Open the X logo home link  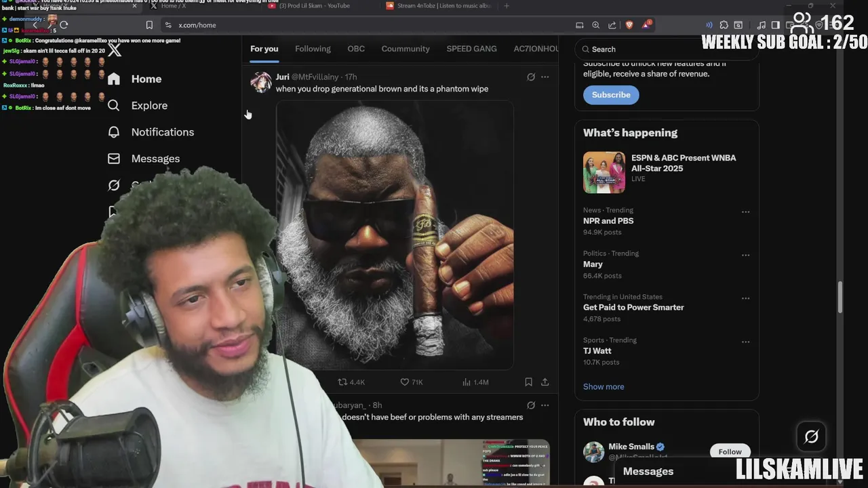(115, 49)
